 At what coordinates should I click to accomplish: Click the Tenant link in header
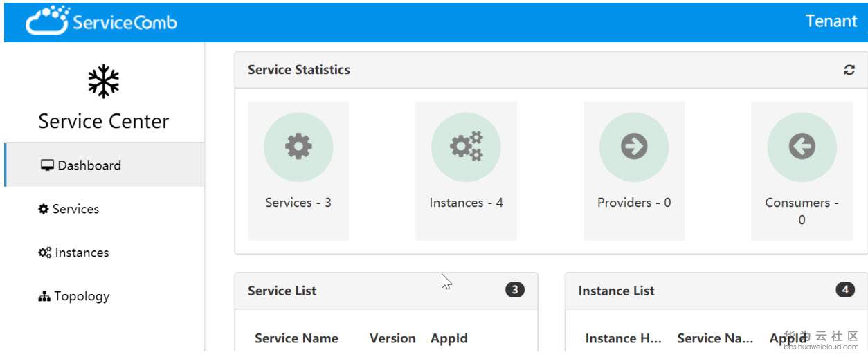point(831,21)
